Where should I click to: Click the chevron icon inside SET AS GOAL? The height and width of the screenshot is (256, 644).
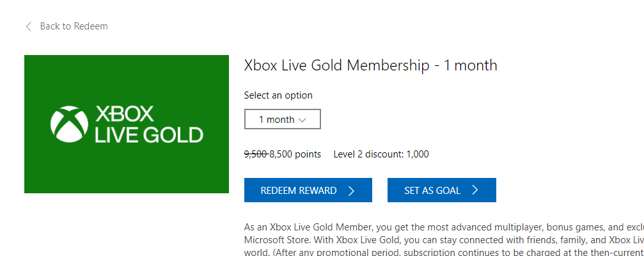point(475,190)
